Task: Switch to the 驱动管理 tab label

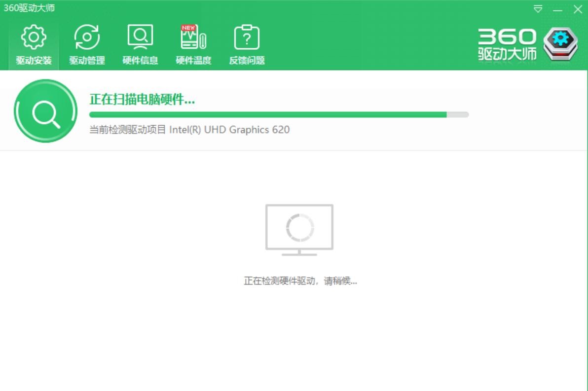Action: tap(87, 61)
